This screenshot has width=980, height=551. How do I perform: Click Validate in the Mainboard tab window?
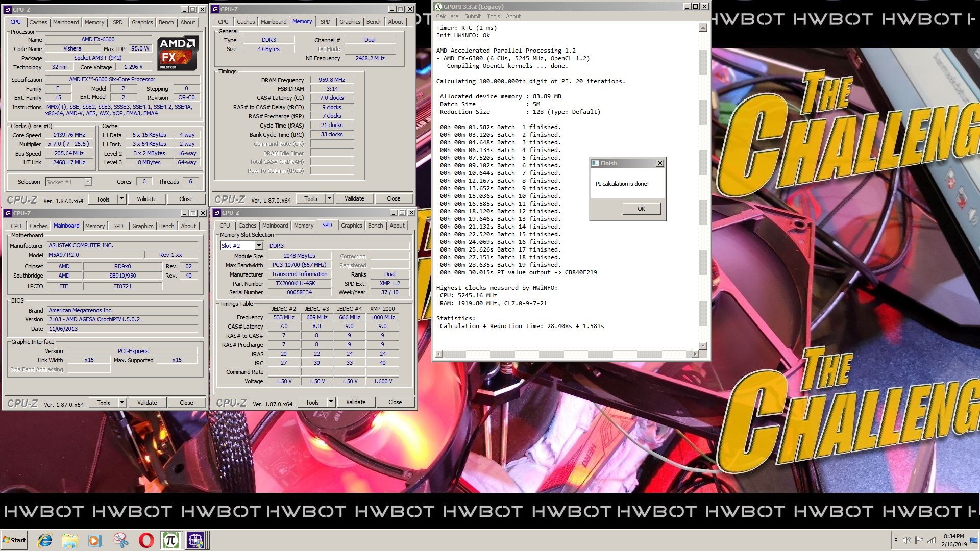click(147, 403)
